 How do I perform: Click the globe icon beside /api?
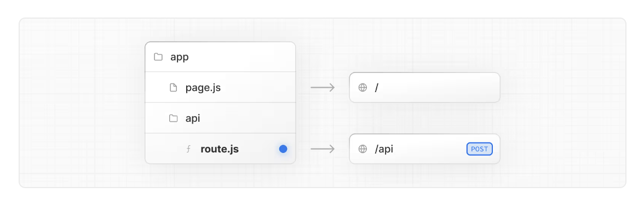[363, 149]
